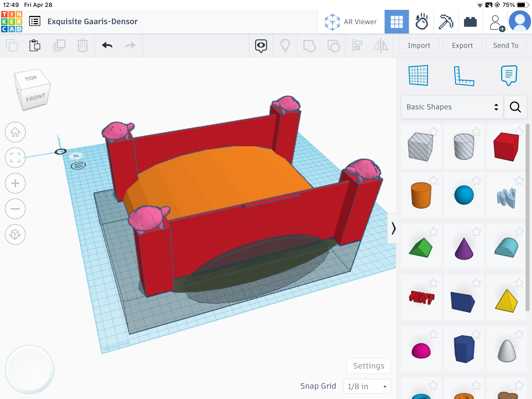Image resolution: width=532 pixels, height=399 pixels.
Task: Select the Ruler tool
Action: [x=464, y=76]
